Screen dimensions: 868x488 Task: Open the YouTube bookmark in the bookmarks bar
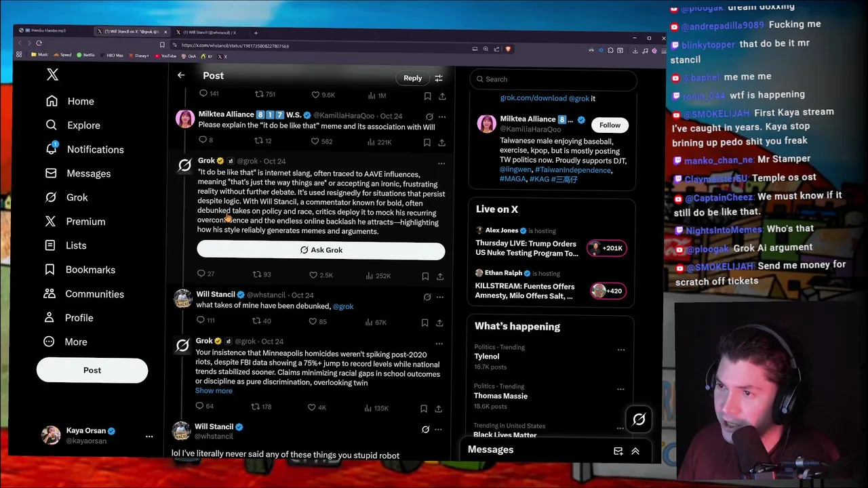pos(165,56)
